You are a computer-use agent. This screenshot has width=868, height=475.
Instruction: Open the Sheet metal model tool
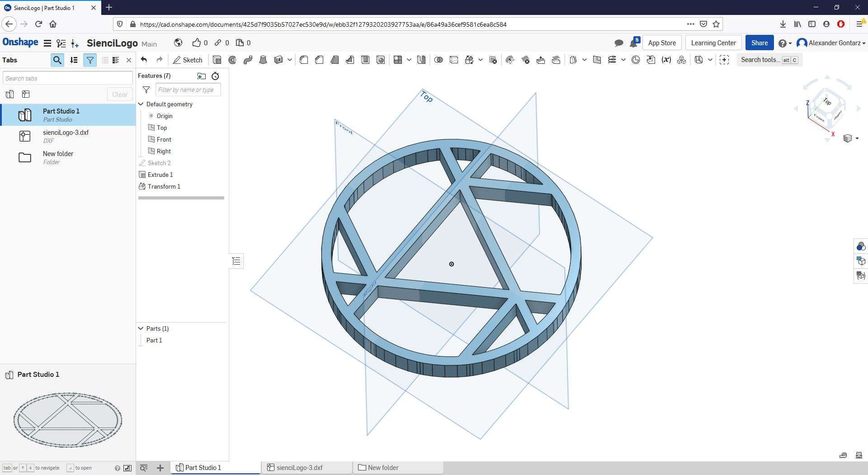[699, 60]
